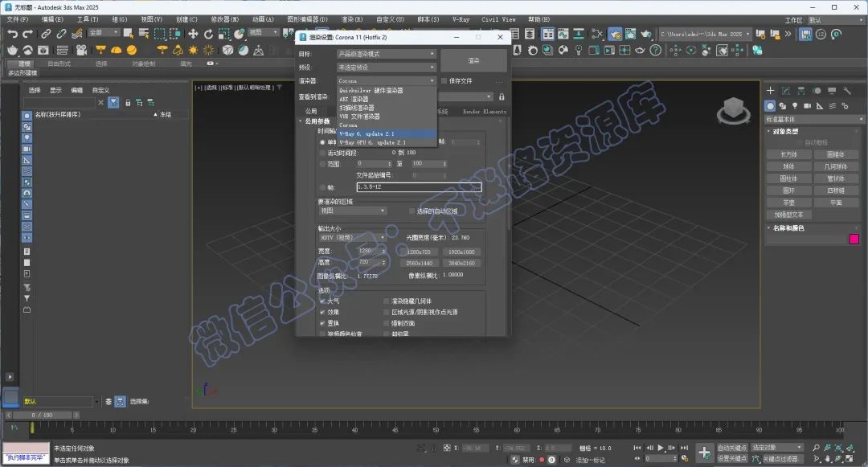The width and height of the screenshot is (868, 467).
Task: Click time slider at 0 / 100
Action: coord(42,415)
